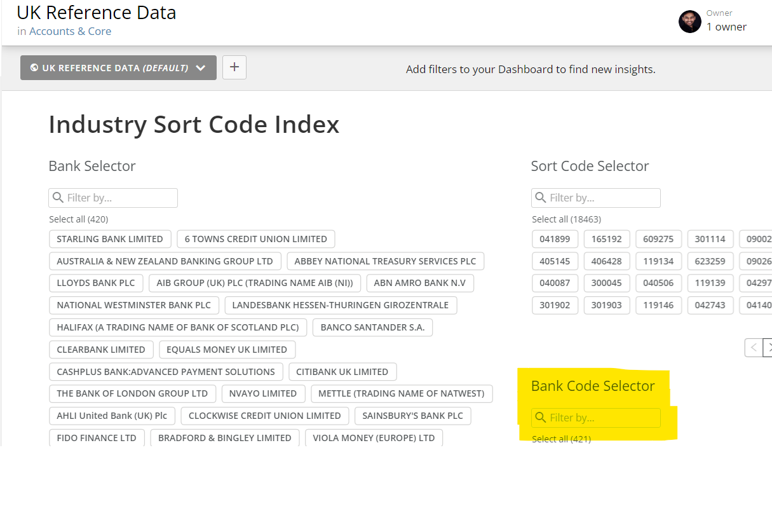Click search magnifier icon in Bank Code Selector
Screen dimensions: 772x532
tap(541, 418)
